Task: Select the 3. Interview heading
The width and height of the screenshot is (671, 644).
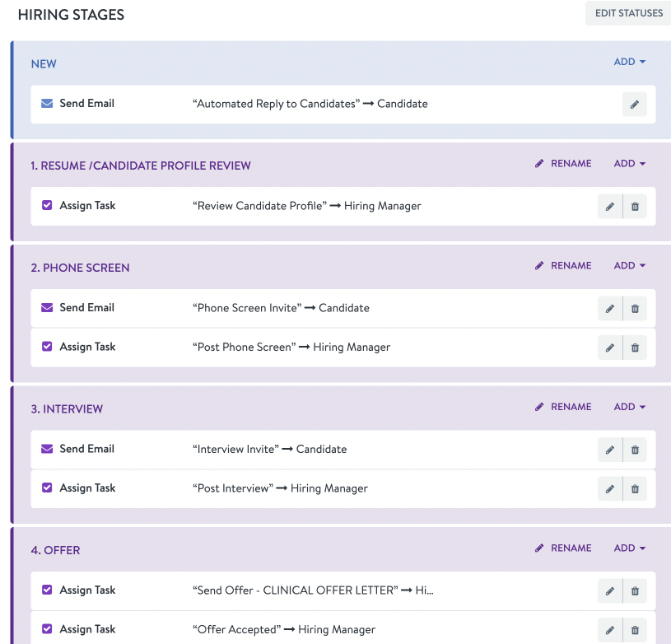Action: 67,409
